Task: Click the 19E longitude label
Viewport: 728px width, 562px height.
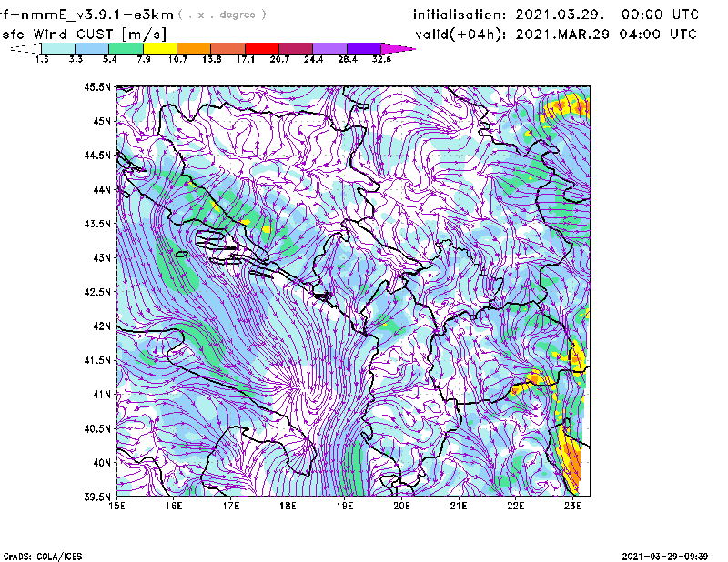Action: (345, 506)
